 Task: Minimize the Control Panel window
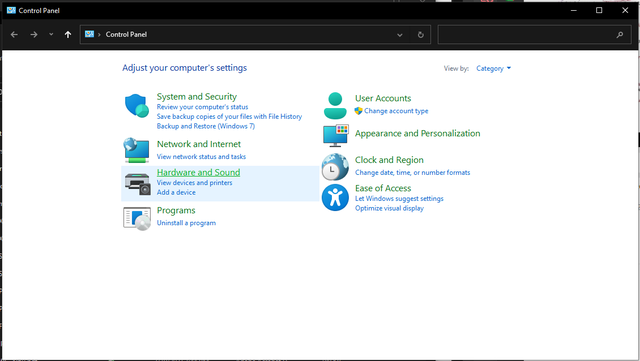point(573,10)
